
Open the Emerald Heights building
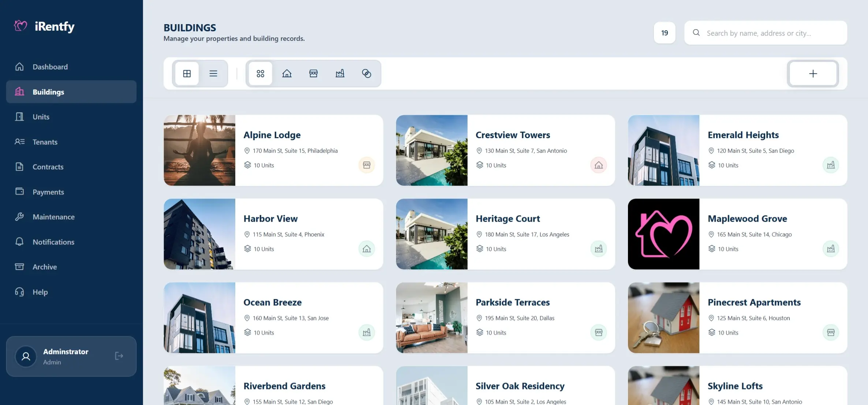coord(737,150)
